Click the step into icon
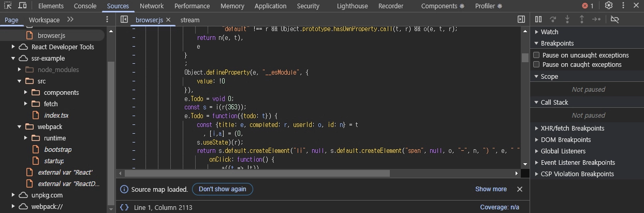The height and width of the screenshot is (213, 644). pyautogui.click(x=567, y=19)
